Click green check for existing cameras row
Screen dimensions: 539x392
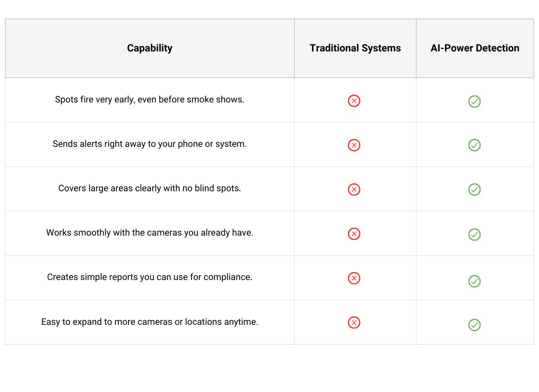coord(474,234)
